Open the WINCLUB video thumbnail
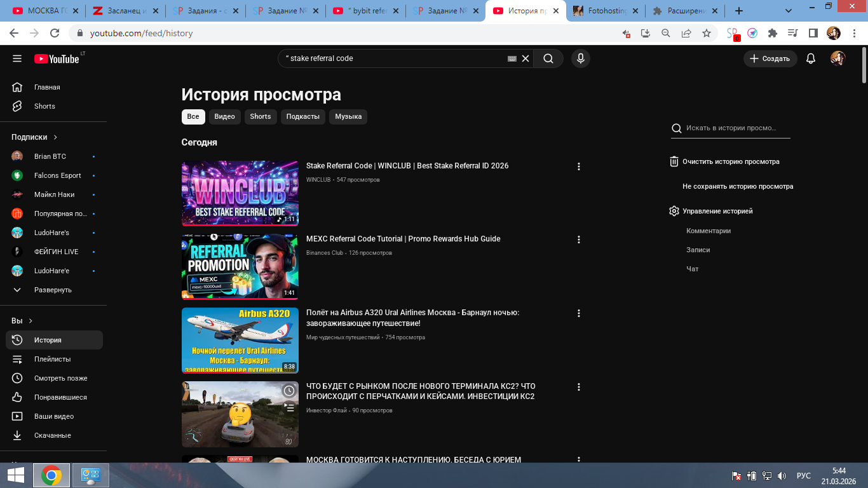 coord(240,193)
